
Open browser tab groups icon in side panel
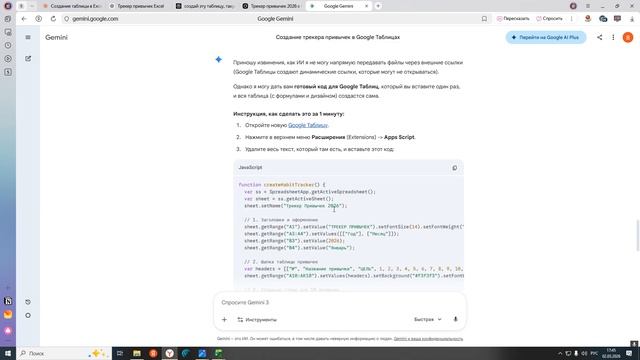tap(8, 19)
